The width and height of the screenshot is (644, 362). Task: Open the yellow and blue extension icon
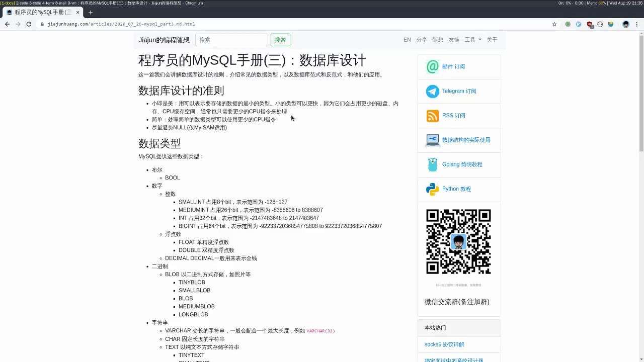tap(611, 24)
